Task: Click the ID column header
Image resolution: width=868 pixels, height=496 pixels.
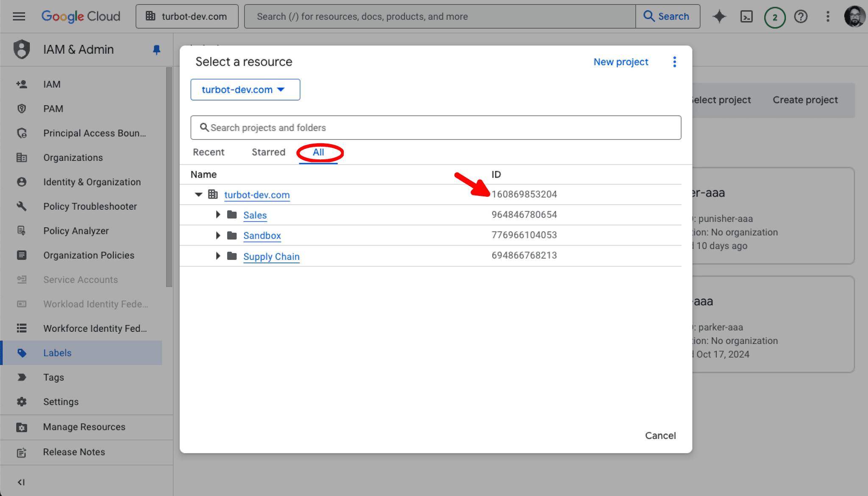Action: pyautogui.click(x=496, y=174)
